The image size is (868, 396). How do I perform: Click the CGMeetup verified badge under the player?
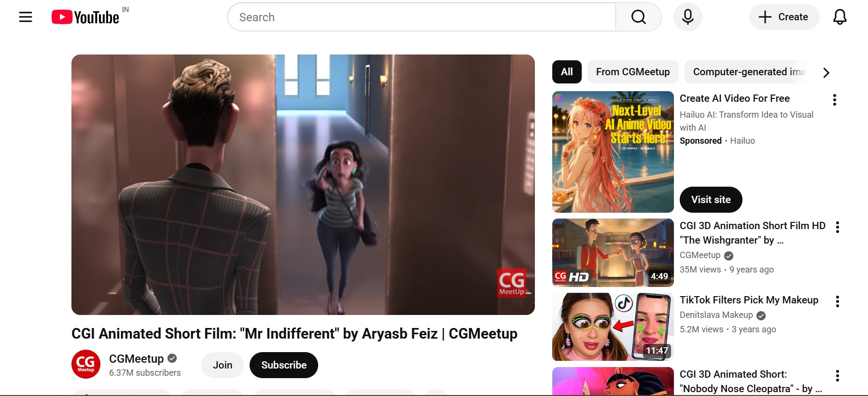click(x=172, y=358)
